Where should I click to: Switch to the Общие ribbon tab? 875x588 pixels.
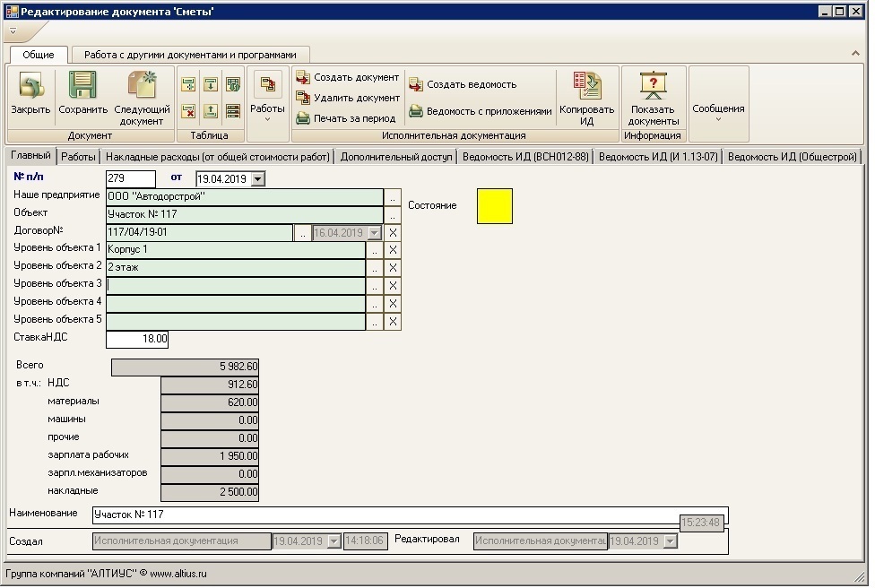click(39, 55)
